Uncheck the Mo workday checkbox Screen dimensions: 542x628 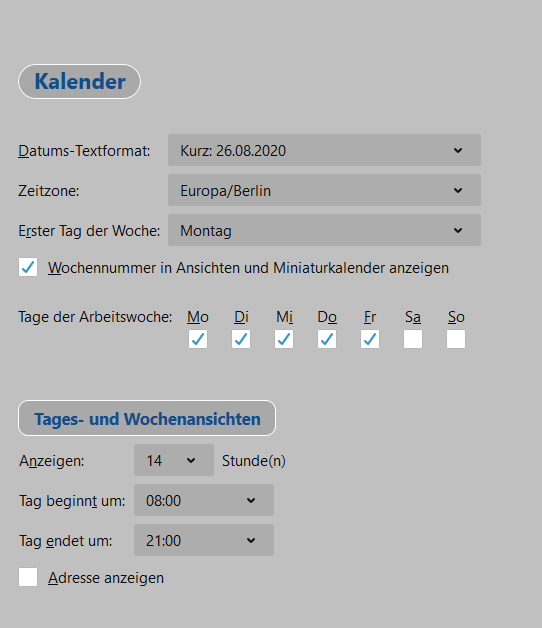(x=198, y=339)
